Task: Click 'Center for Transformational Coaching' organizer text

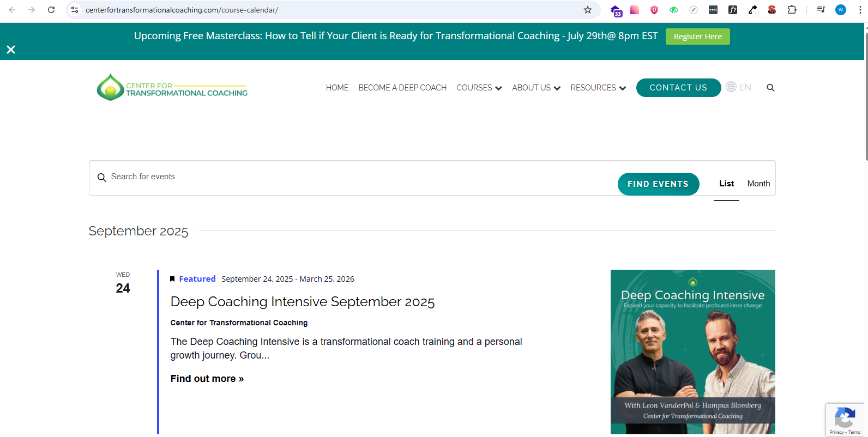Action: coord(239,323)
